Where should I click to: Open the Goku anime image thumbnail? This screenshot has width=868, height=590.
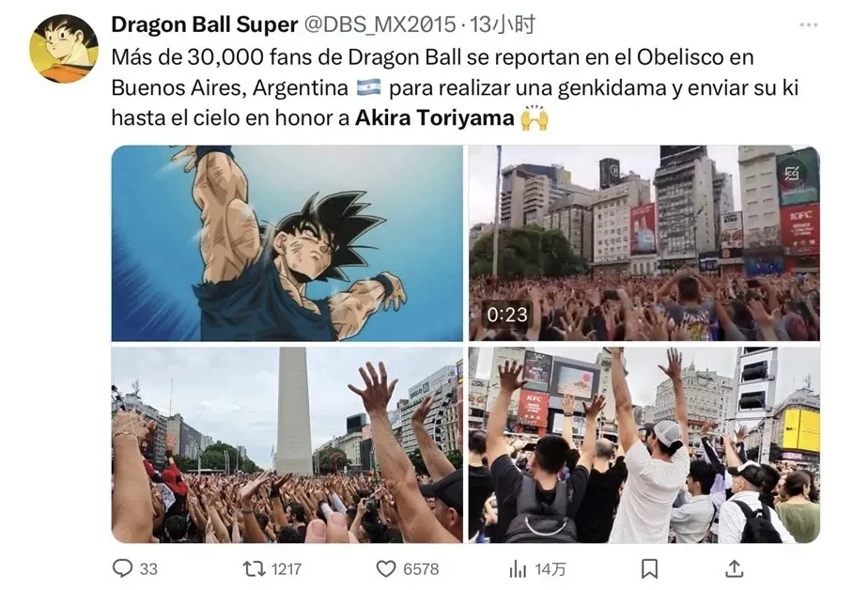click(287, 243)
